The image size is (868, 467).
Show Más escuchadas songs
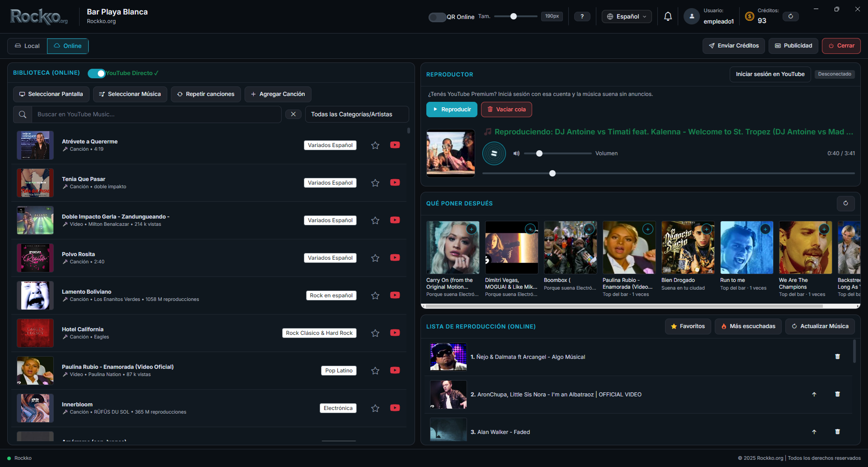pos(748,326)
